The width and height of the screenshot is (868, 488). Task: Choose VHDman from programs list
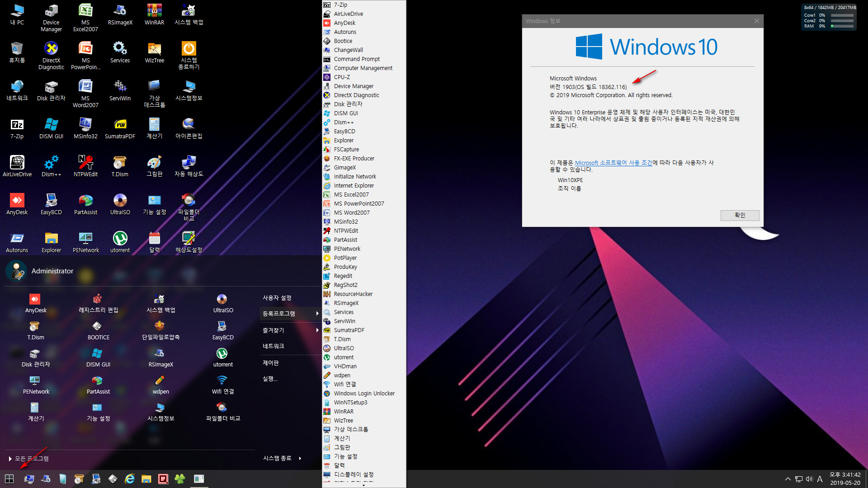click(364, 366)
